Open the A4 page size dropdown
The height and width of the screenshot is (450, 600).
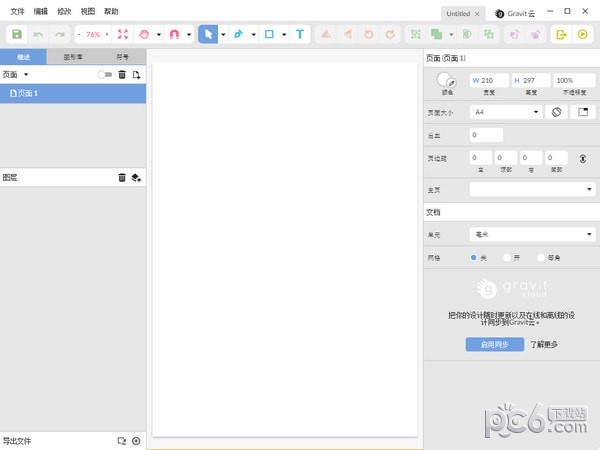coord(506,112)
